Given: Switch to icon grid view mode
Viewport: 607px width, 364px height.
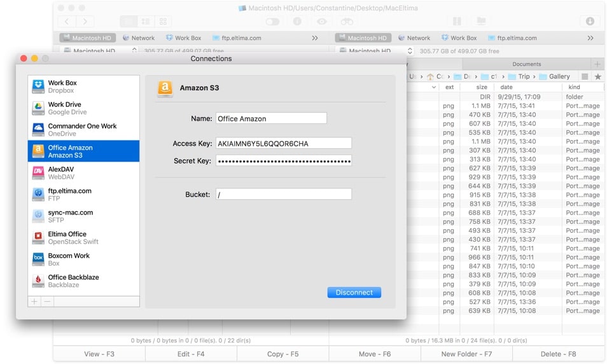Looking at the screenshot, I should [x=163, y=21].
